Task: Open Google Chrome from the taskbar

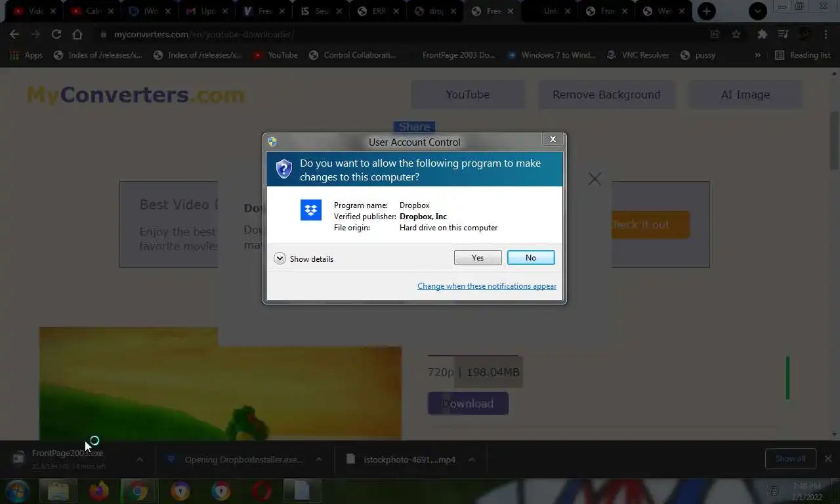Action: click(138, 491)
